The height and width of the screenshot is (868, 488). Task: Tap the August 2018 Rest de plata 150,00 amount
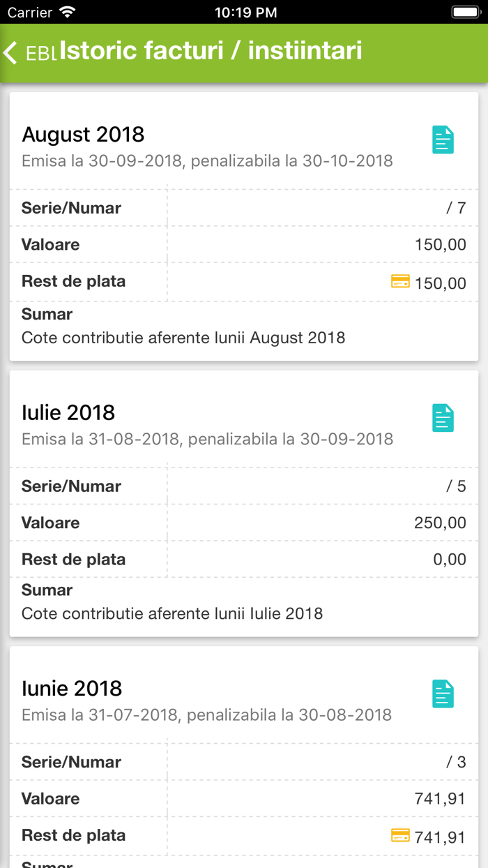pyautogui.click(x=441, y=283)
